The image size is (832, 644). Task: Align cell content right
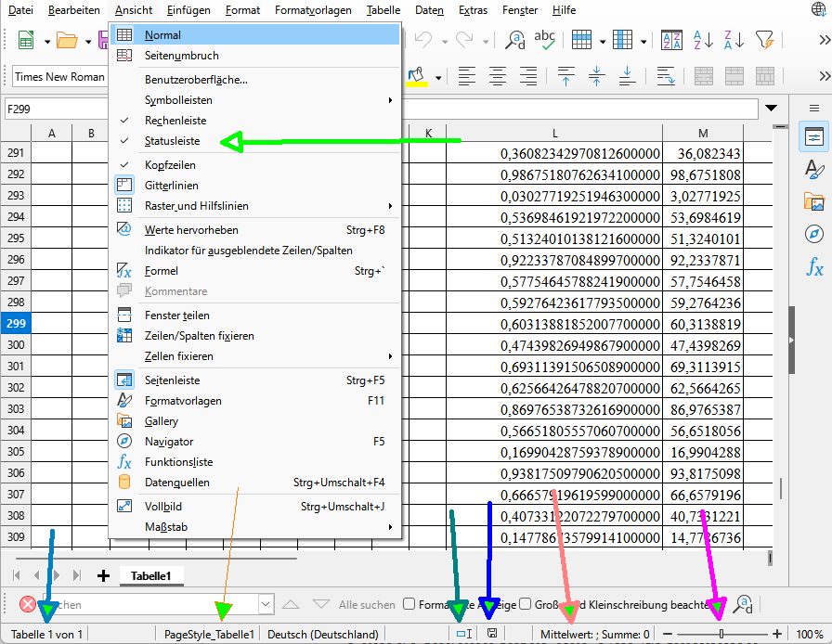click(x=528, y=76)
